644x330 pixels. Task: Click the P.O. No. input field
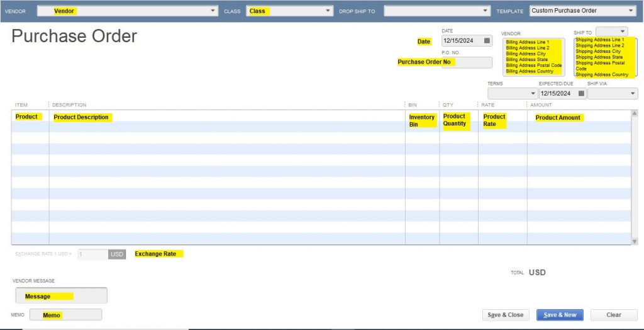[x=467, y=62]
